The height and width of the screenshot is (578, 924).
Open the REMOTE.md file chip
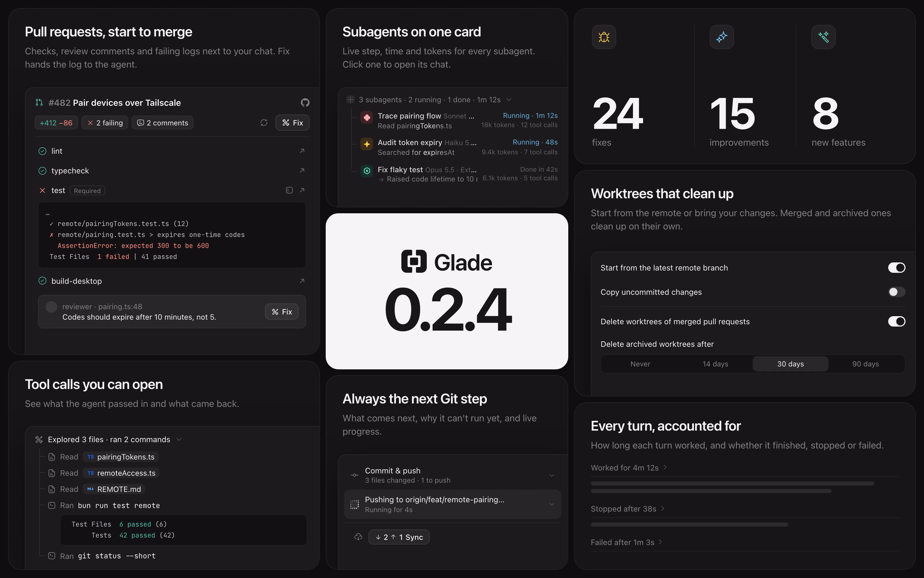(x=114, y=489)
